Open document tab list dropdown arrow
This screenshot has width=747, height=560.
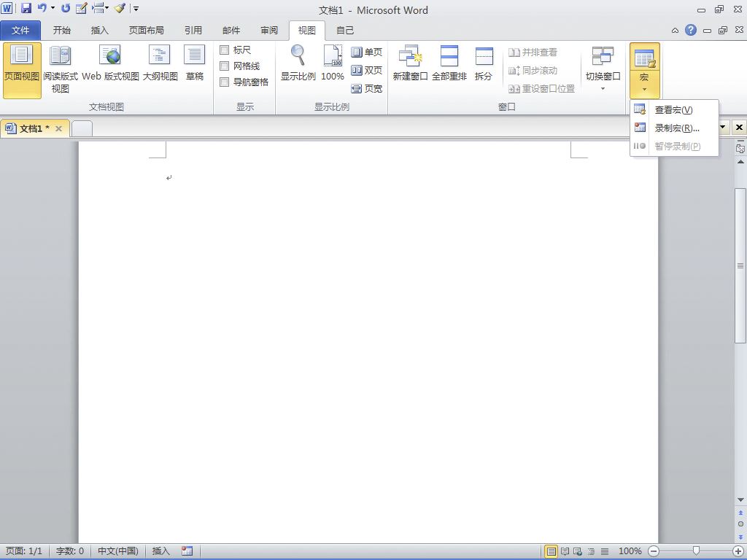point(723,127)
